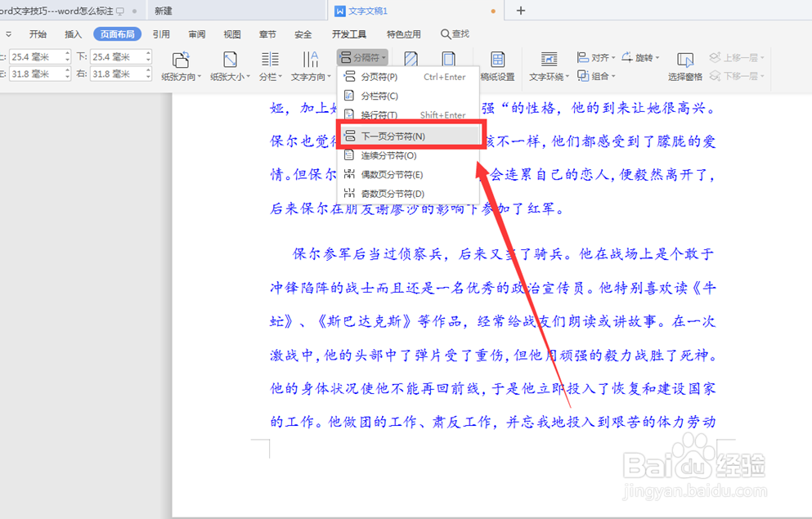
Task: Click the 旋转 rotate icon
Action: [x=627, y=57]
